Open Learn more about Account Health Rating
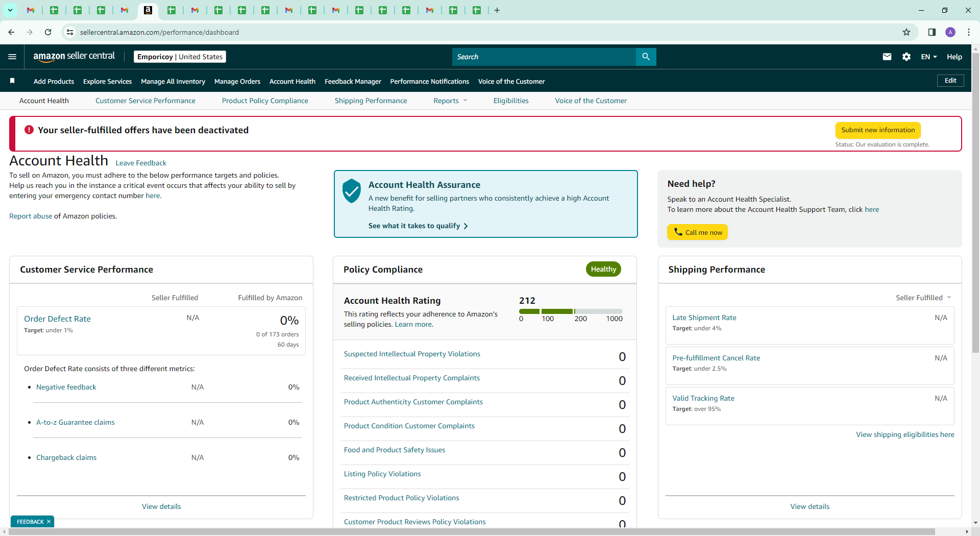 (413, 324)
